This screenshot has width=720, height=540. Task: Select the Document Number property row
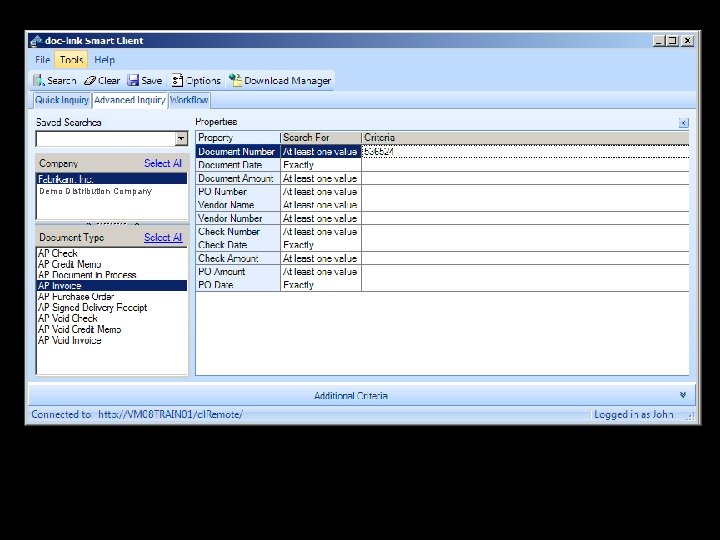pyautogui.click(x=238, y=152)
